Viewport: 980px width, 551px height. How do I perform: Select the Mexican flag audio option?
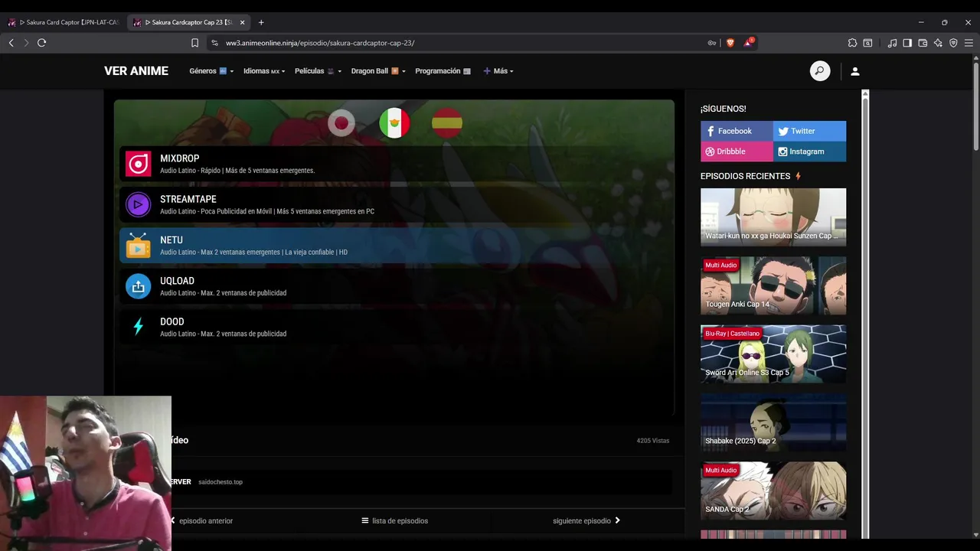[394, 122]
